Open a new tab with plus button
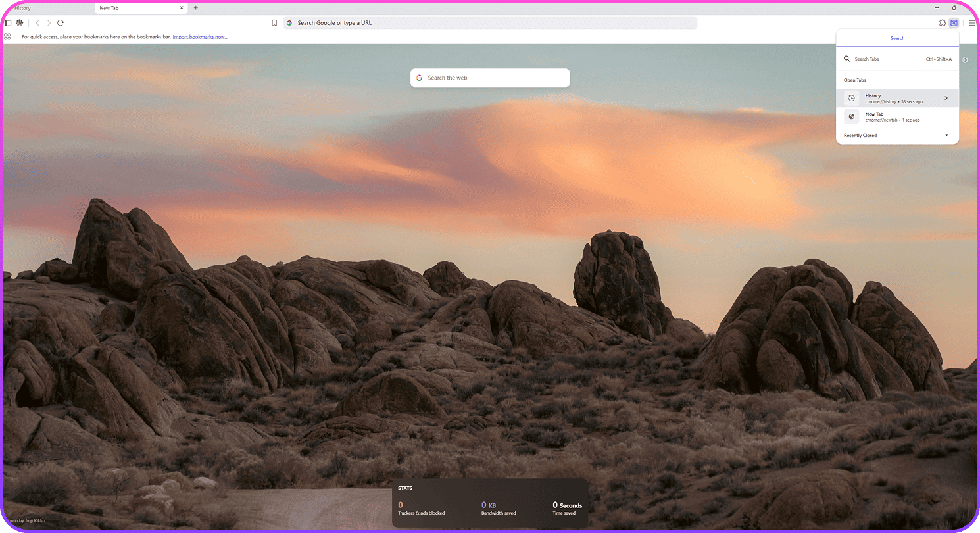This screenshot has height=533, width=980. pyautogui.click(x=195, y=8)
